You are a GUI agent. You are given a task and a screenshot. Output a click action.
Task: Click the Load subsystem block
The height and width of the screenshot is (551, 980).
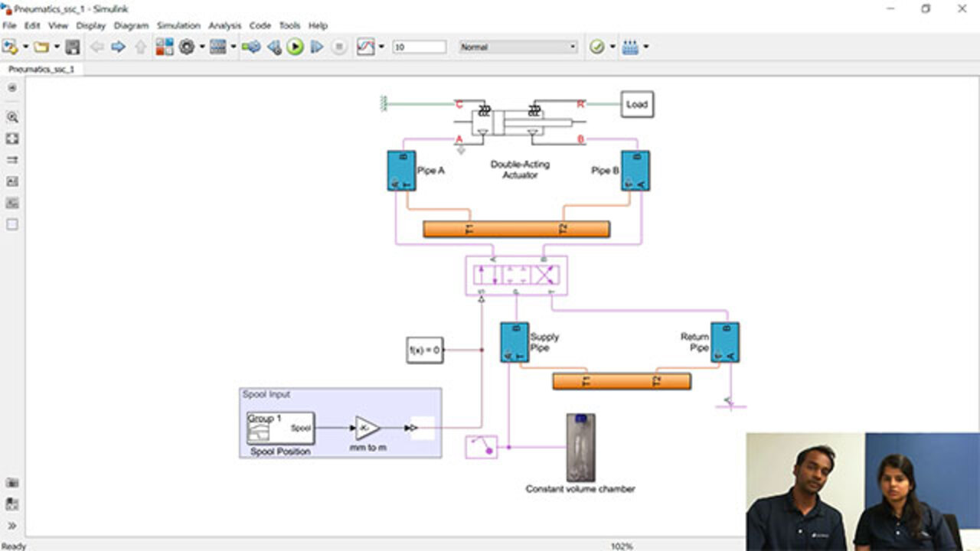coord(637,104)
